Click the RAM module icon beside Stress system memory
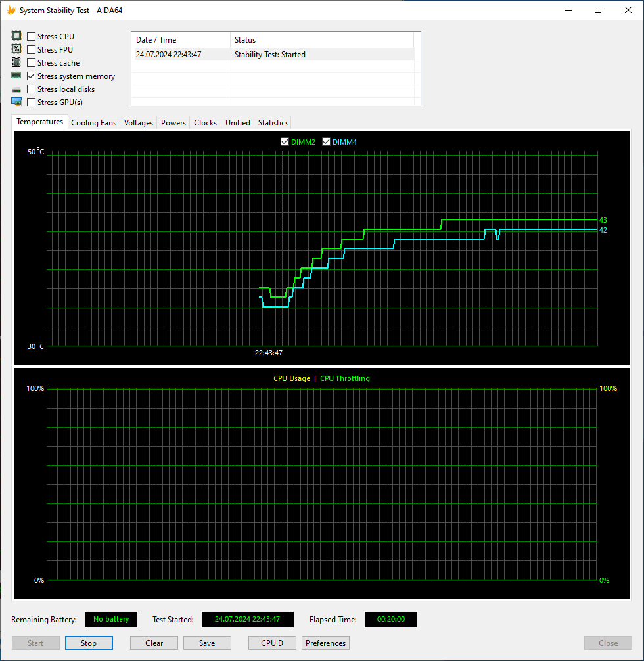 (16, 75)
